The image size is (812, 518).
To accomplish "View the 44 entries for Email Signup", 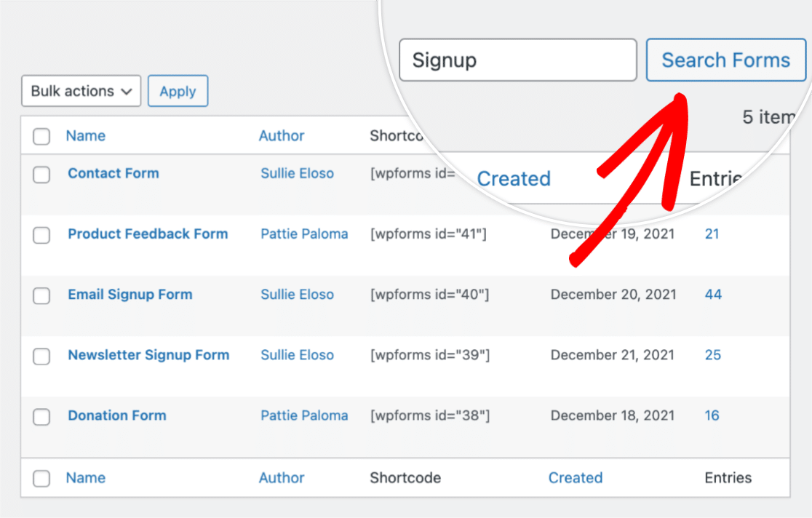I will tap(713, 295).
